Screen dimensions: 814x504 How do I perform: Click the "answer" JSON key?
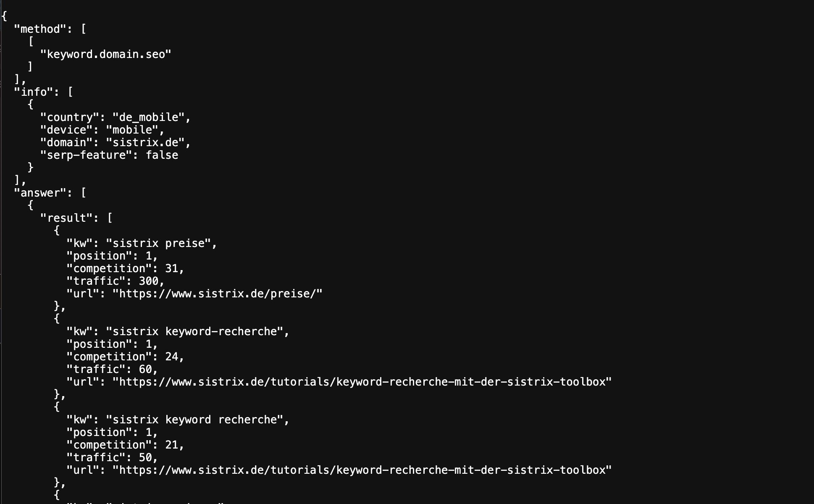(40, 193)
